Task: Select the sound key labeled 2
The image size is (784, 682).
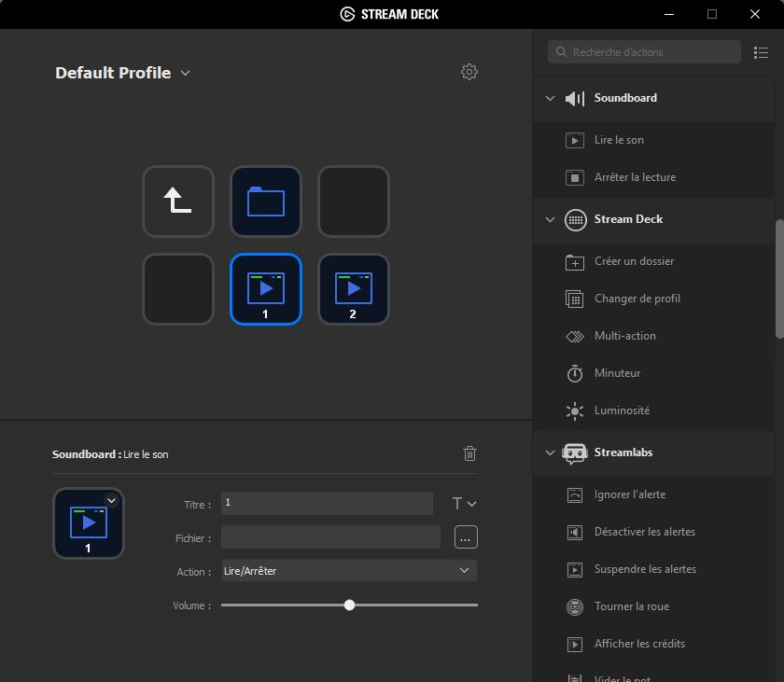Action: pyautogui.click(x=354, y=289)
